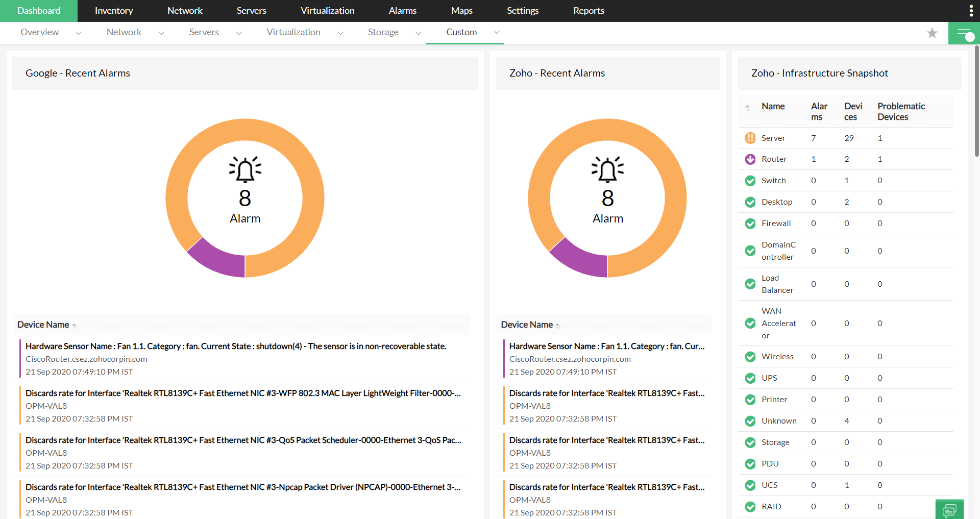Expand the Virtualization tab dropdown
The height and width of the screenshot is (519, 980).
point(340,33)
